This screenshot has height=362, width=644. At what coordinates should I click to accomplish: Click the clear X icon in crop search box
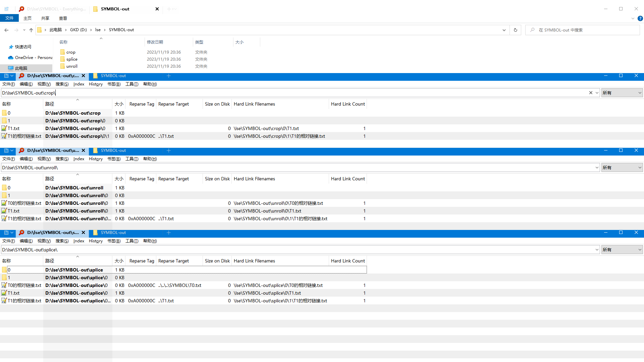pos(591,93)
